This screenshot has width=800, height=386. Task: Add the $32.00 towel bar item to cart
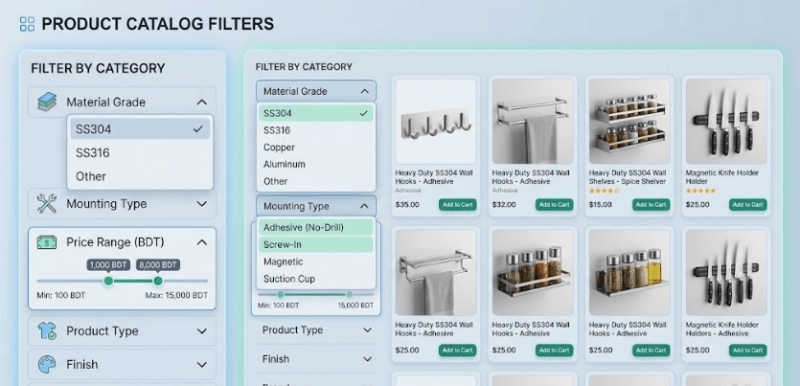(x=554, y=204)
